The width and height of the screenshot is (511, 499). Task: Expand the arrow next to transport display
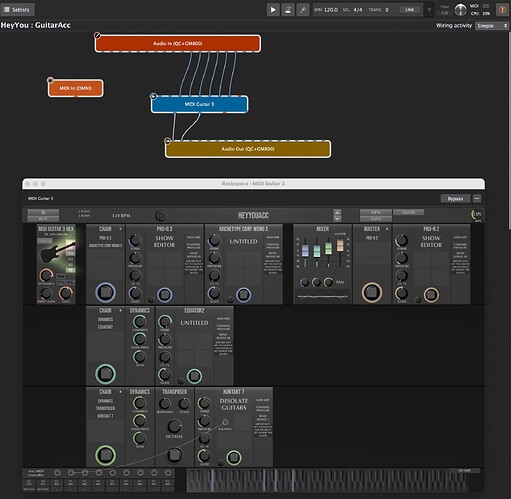(x=429, y=10)
